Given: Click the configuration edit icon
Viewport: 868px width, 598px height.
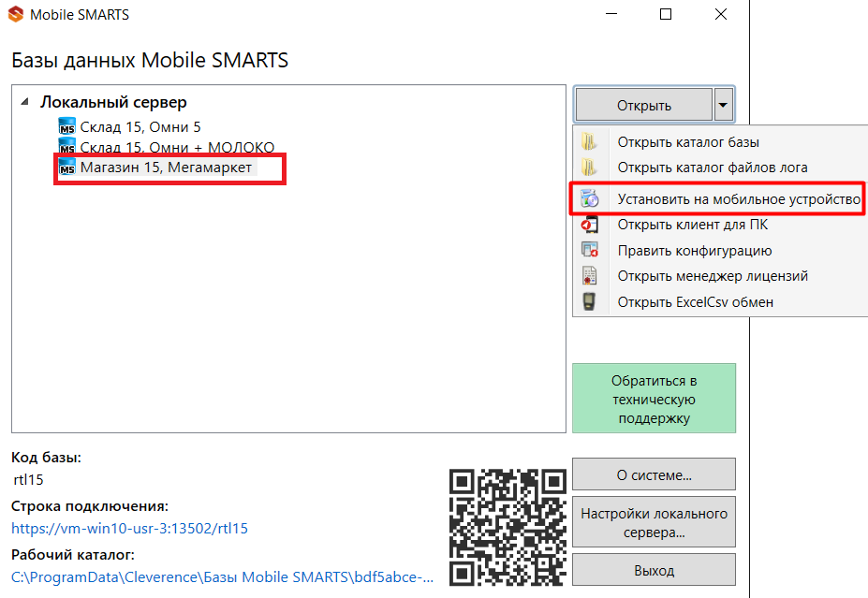Looking at the screenshot, I should click(589, 250).
